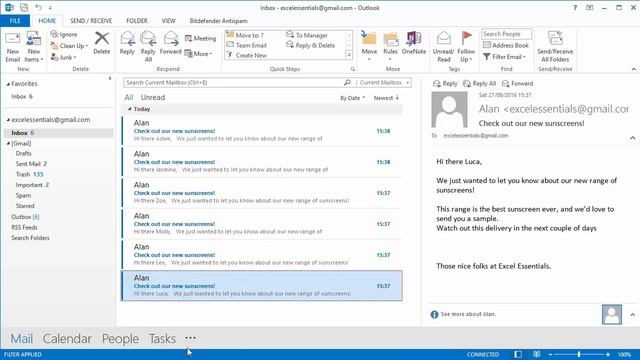The image size is (640, 360).
Task: Collapse the Today message group
Action: point(130,109)
